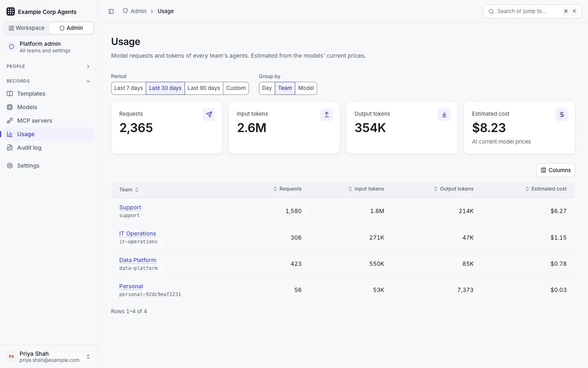
Task: Click the Templates book icon
Action: click(x=10, y=94)
